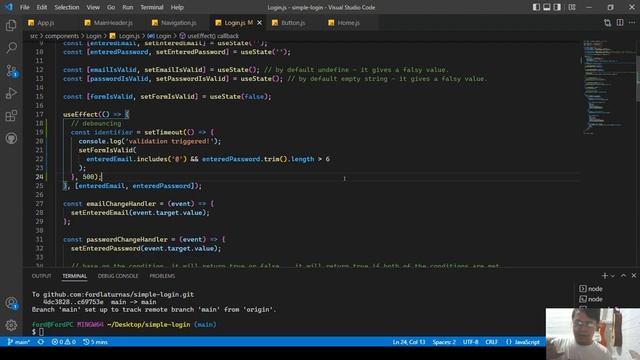Synchronize changes from the status bar
The height and width of the screenshot is (360, 640).
click(41, 342)
